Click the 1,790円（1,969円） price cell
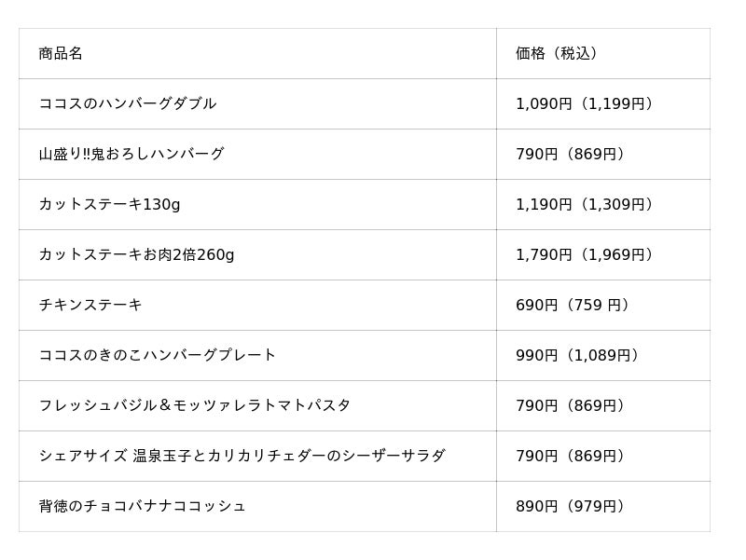This screenshot has height=560, width=746. 585,254
